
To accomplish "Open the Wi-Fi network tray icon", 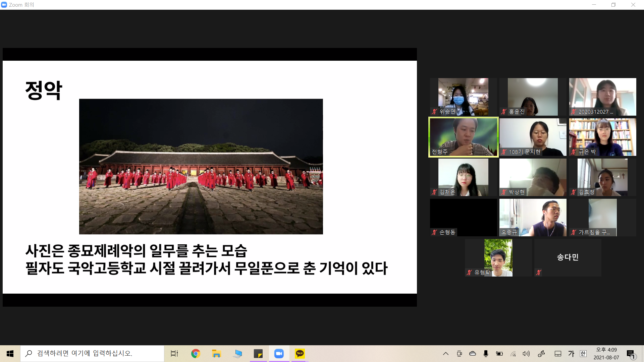I will [x=513, y=354].
